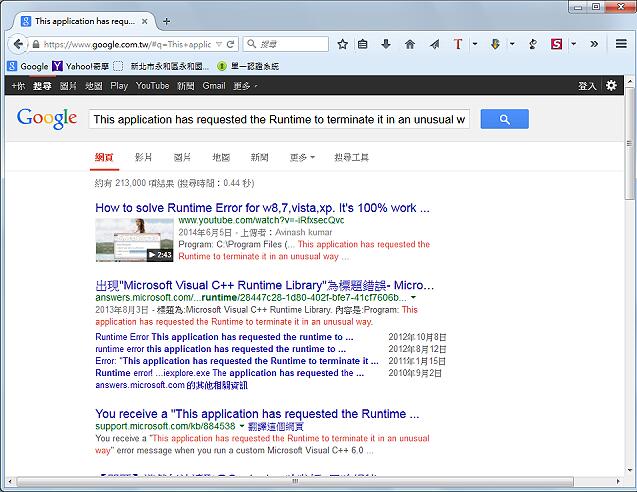The height and width of the screenshot is (492, 637).
Task: Click the toolbar icon left of the red S
Action: pyautogui.click(x=533, y=44)
